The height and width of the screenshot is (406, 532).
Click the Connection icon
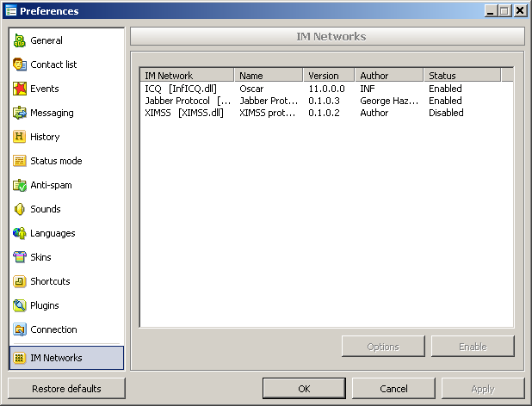[19, 329]
